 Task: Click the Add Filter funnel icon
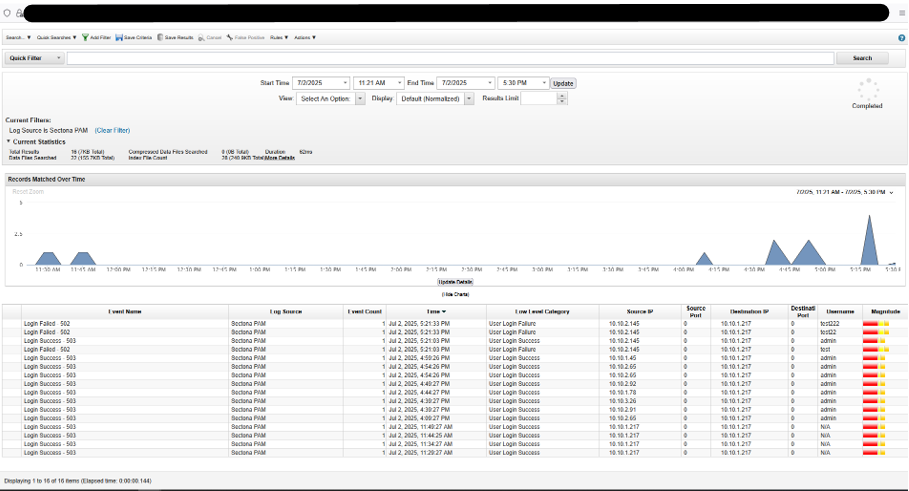tap(85, 37)
